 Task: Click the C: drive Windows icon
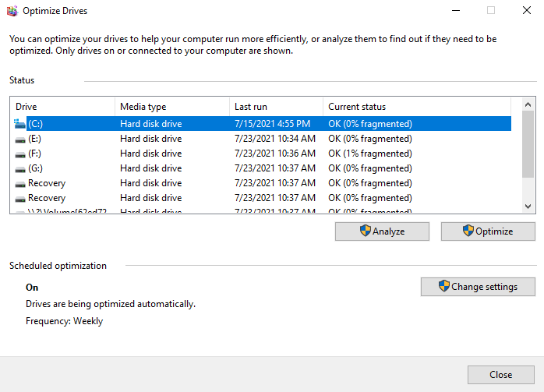20,123
